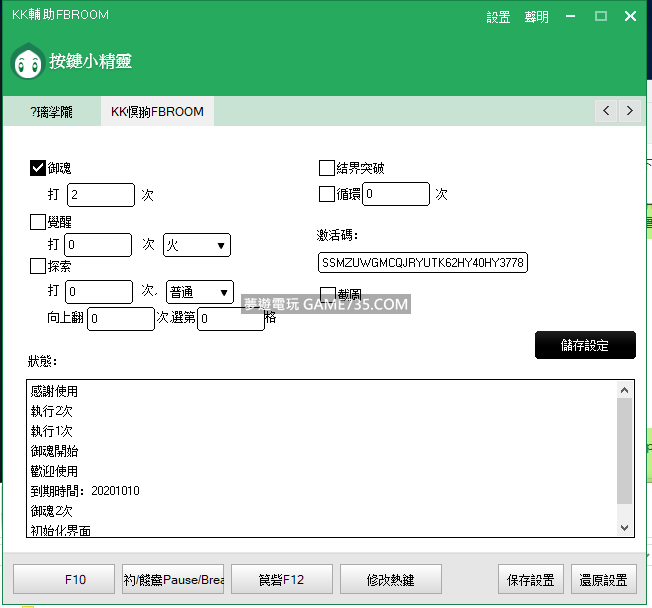Open the 火 element dropdown
652x608 pixels.
click(197, 245)
